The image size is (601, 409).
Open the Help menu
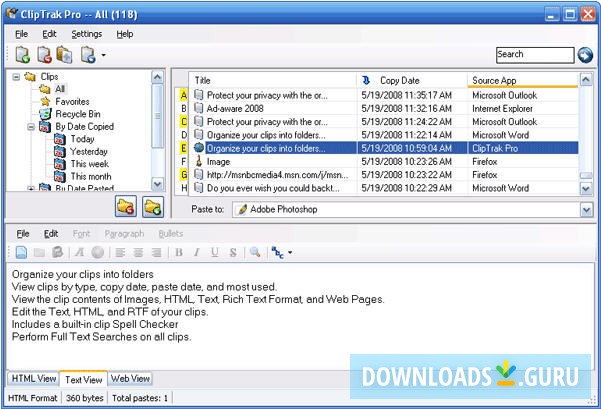[x=125, y=34]
